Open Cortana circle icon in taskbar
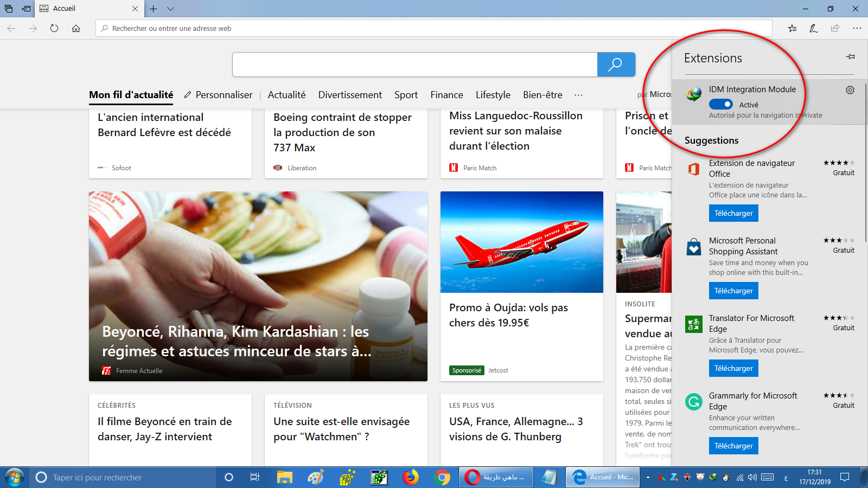This screenshot has height=488, width=868. tap(229, 477)
